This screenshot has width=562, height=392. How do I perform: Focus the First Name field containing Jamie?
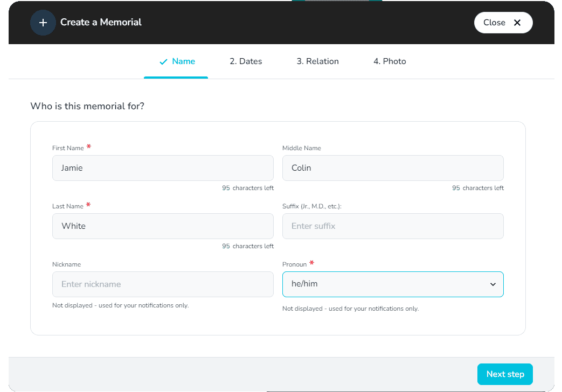tap(163, 168)
